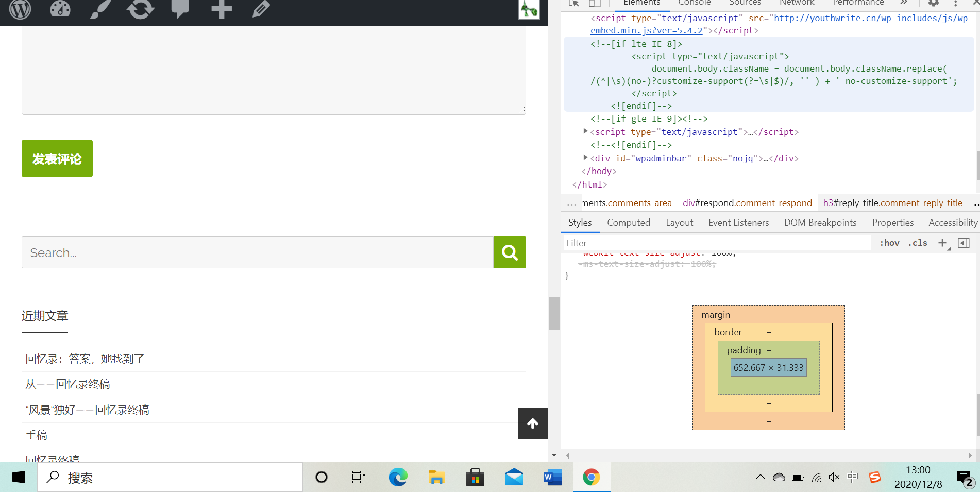Open the user avatar in admin bar
This screenshot has width=980, height=492.
529,9
